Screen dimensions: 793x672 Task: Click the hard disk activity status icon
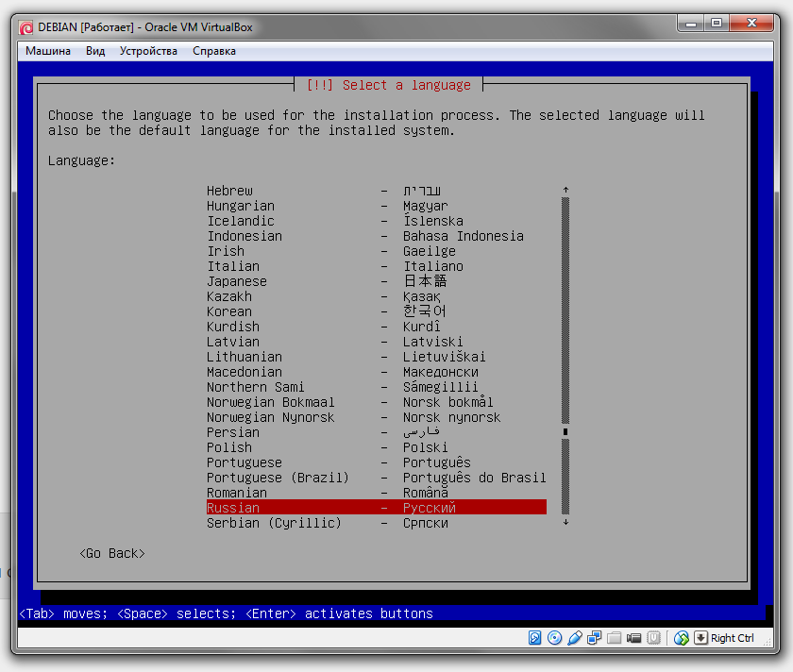534,638
